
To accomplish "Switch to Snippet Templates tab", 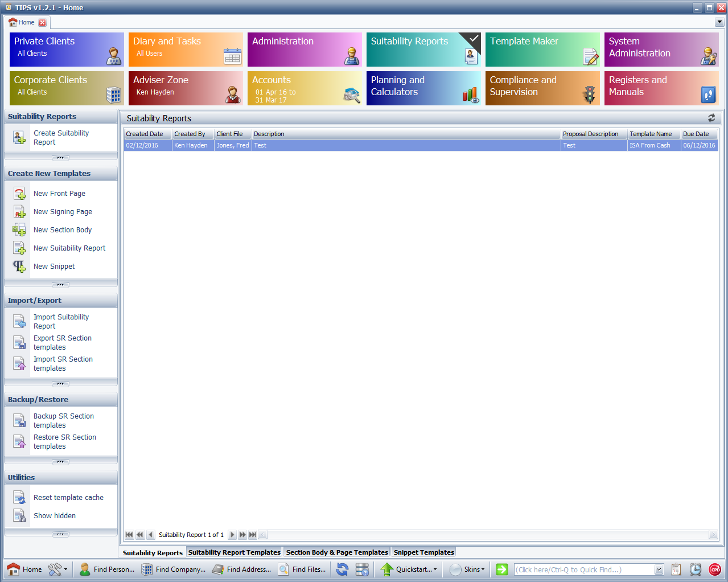I will [x=423, y=552].
